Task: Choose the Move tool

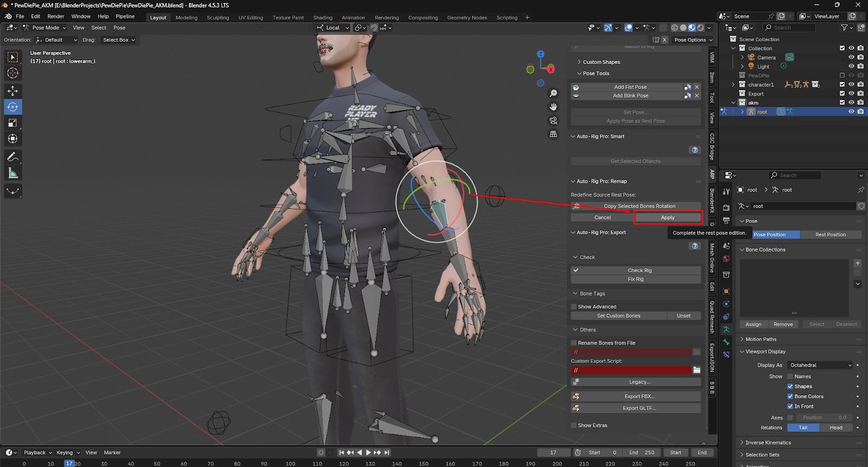Action: [13, 91]
